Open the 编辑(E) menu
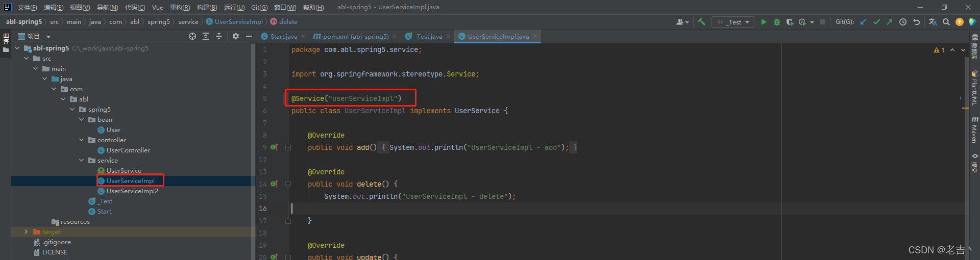980x260 pixels. 54,7
